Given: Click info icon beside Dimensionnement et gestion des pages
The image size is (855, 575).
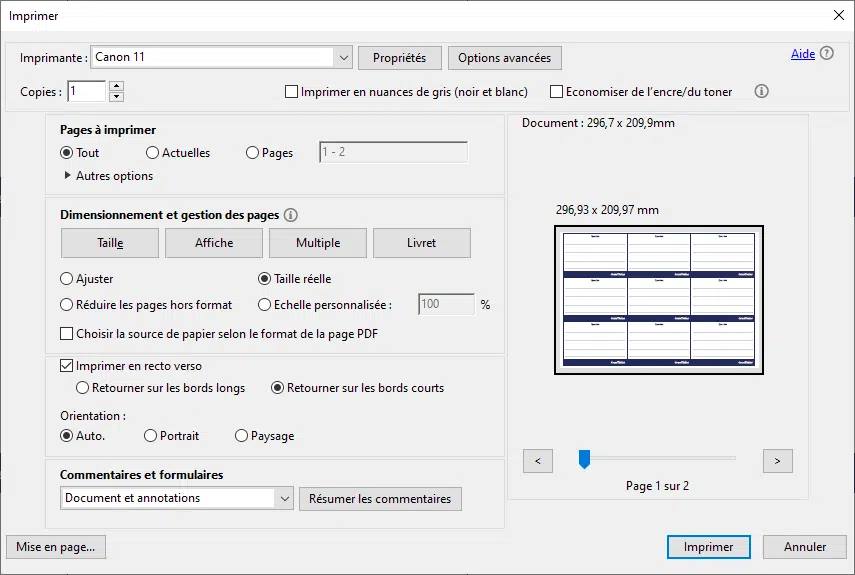Looking at the screenshot, I should pos(291,215).
